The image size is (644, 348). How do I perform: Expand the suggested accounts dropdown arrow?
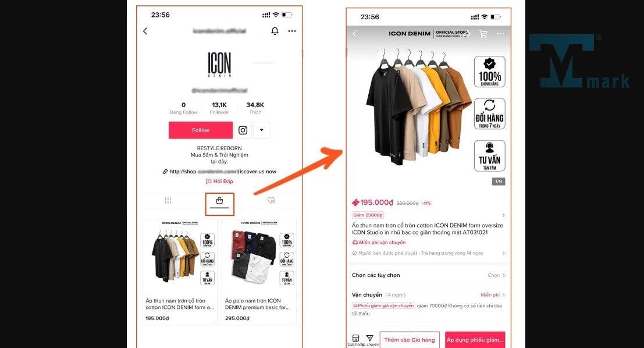coord(262,130)
